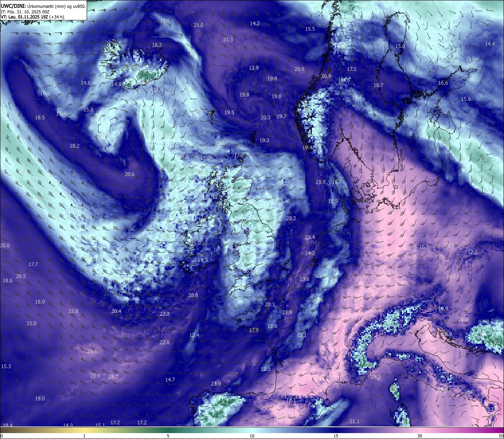
Task: Click the 17.7 map value
Action: pyautogui.click(x=33, y=265)
